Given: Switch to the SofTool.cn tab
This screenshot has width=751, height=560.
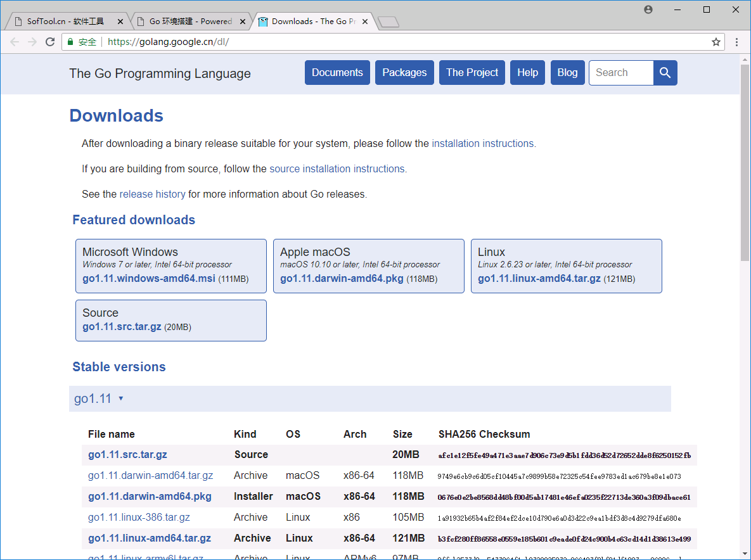Looking at the screenshot, I should [x=66, y=22].
